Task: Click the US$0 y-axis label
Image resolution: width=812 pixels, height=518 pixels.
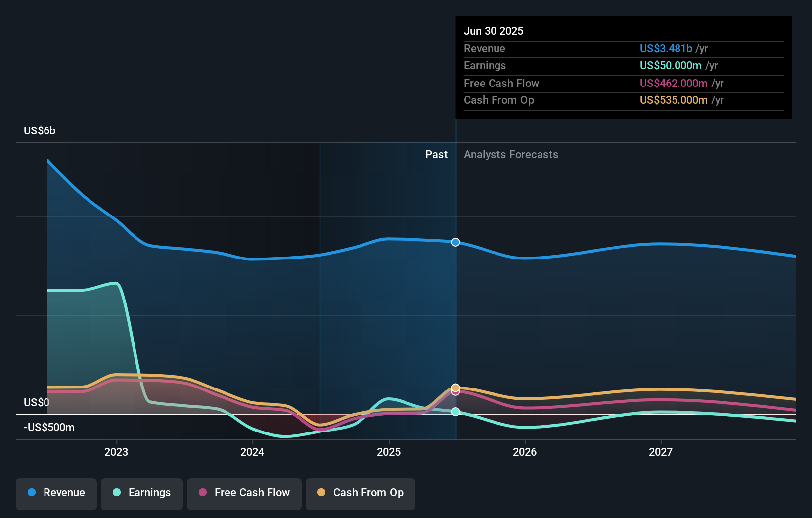Action: coord(37,402)
